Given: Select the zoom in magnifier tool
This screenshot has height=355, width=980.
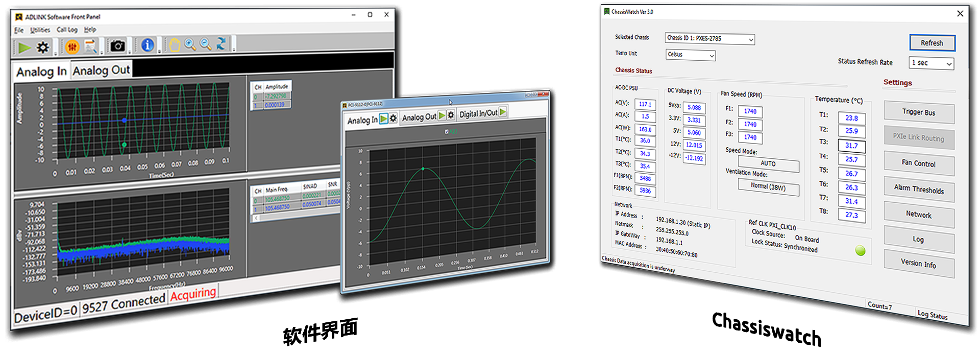Looking at the screenshot, I should [190, 44].
